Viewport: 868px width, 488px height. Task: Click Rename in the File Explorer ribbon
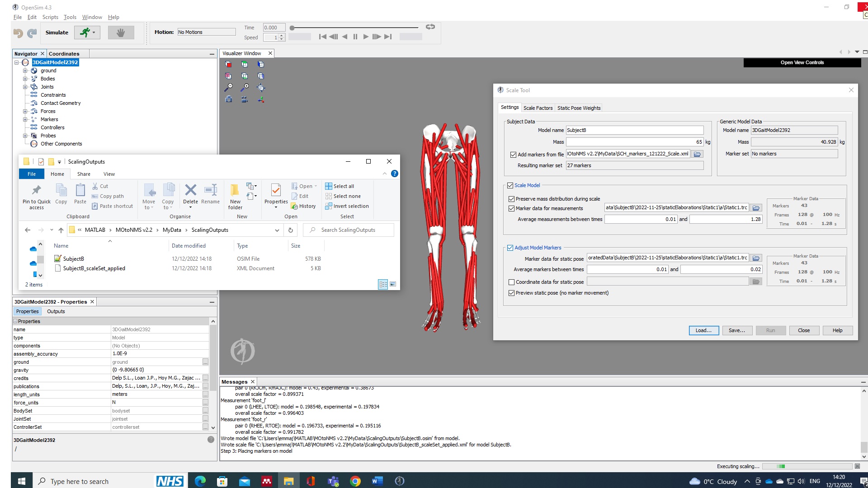point(210,194)
